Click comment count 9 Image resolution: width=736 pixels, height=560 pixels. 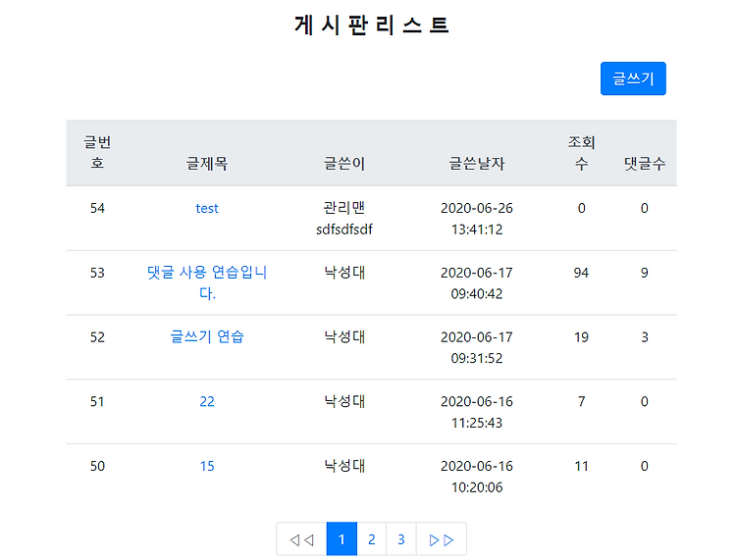[x=645, y=273]
